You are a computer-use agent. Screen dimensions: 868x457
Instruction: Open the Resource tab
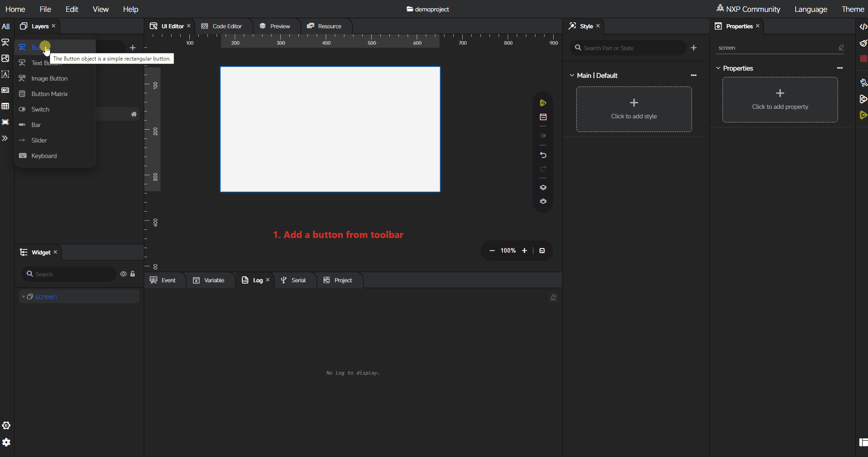click(x=324, y=26)
